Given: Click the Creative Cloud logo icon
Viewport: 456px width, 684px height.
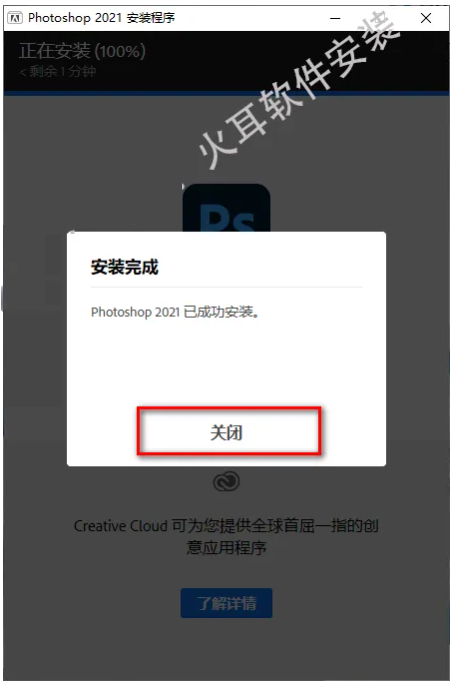Looking at the screenshot, I should 226,482.
